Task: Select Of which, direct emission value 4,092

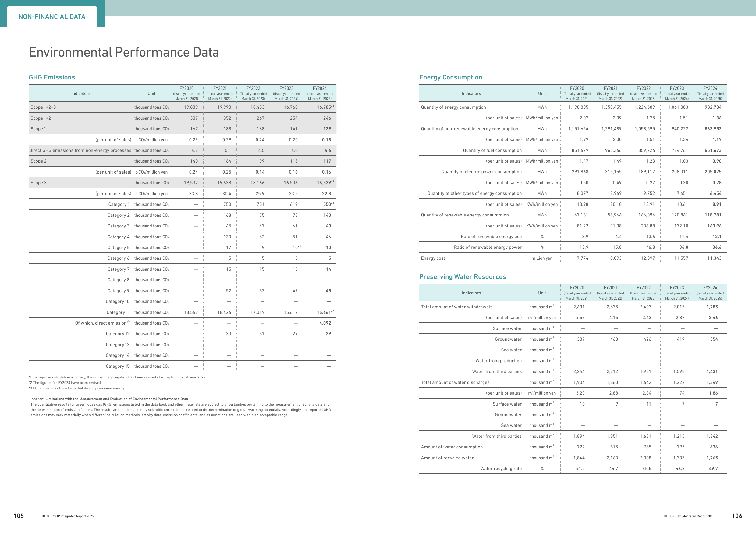Action: coord(325,323)
